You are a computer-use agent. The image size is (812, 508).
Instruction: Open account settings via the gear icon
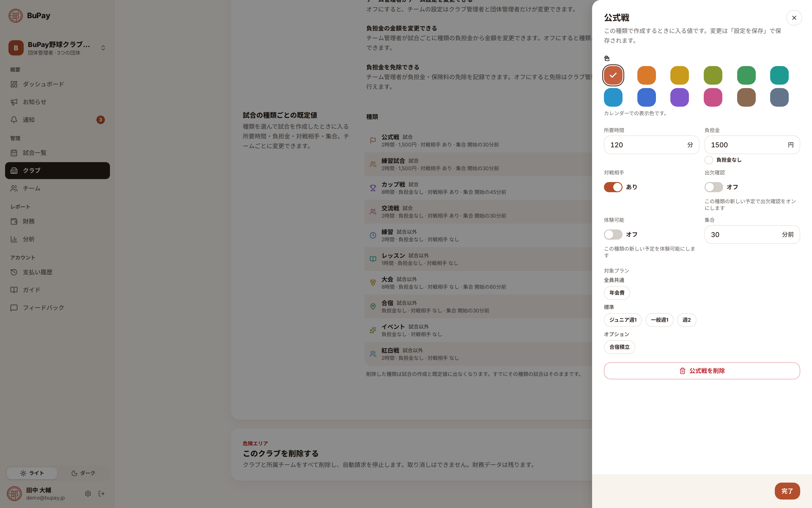88,494
